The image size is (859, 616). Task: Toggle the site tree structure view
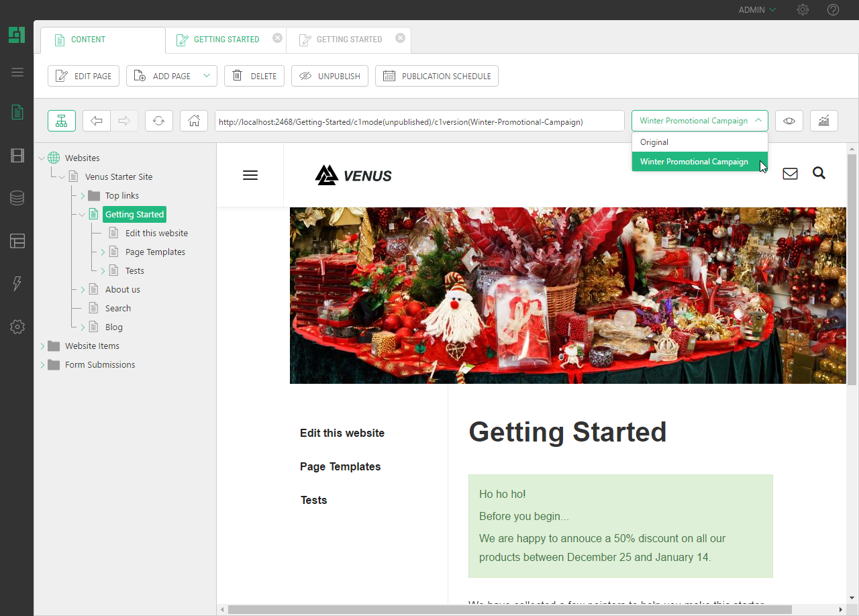pos(62,121)
